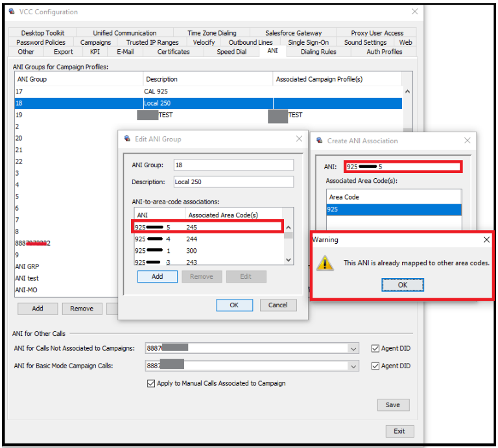Select ANI Group 17 row CAL 925
This screenshot has height=448, width=498.
pos(208,91)
